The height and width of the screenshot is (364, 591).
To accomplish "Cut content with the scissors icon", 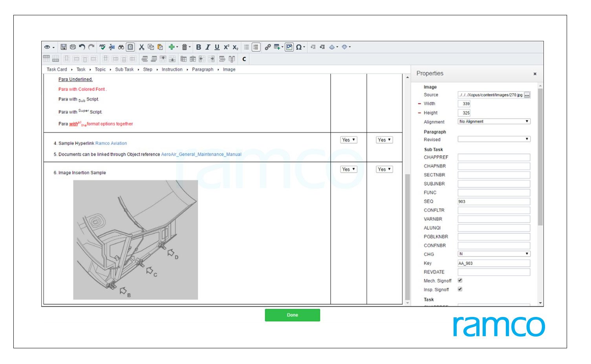I will click(142, 47).
